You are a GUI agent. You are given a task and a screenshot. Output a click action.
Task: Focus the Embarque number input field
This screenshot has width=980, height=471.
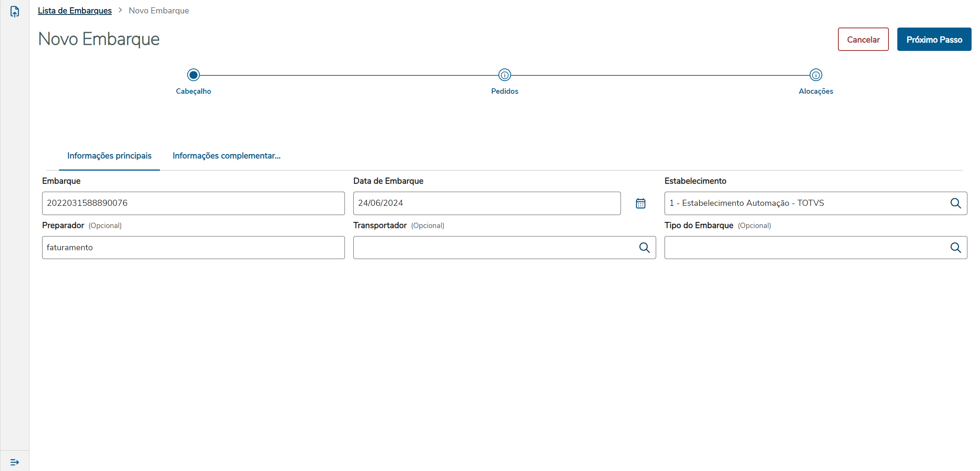pyautogui.click(x=193, y=203)
